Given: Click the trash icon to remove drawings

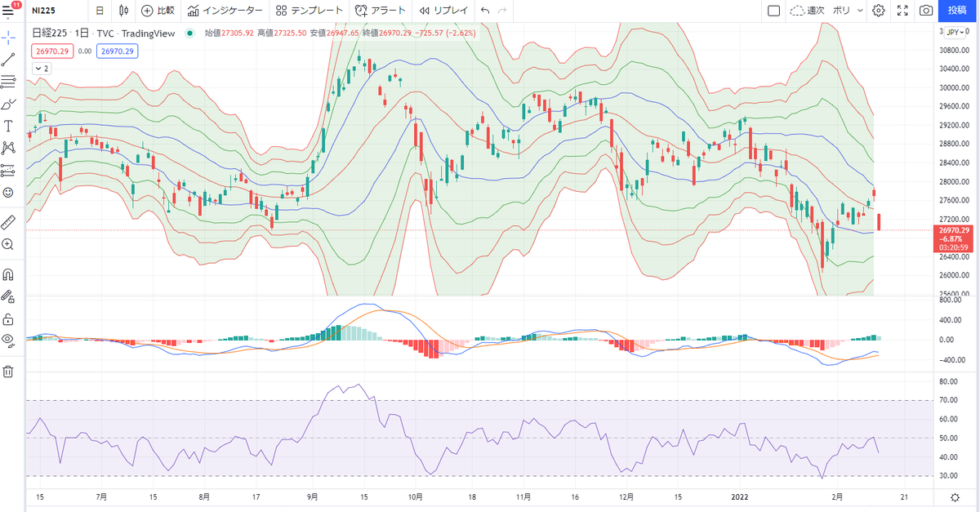Looking at the screenshot, I should click(x=8, y=372).
